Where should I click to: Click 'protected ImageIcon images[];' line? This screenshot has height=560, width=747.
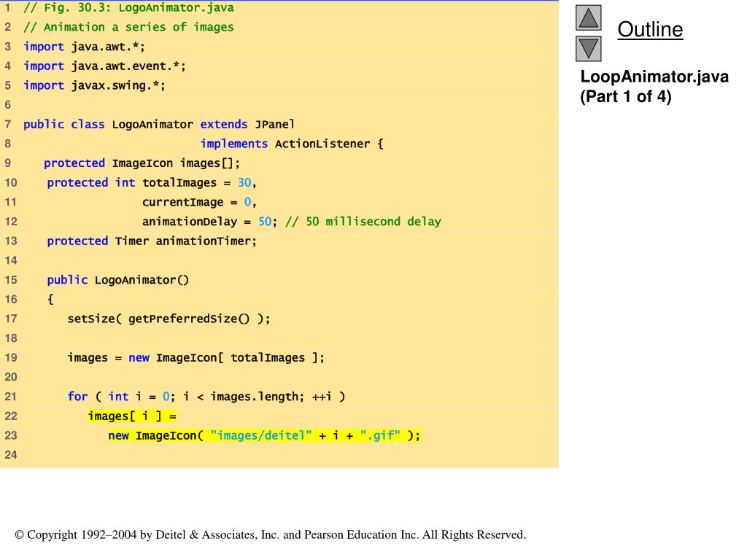(142, 163)
